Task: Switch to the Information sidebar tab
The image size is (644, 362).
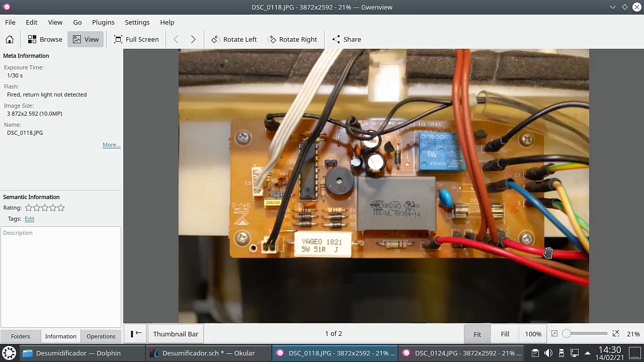Action: [x=60, y=336]
